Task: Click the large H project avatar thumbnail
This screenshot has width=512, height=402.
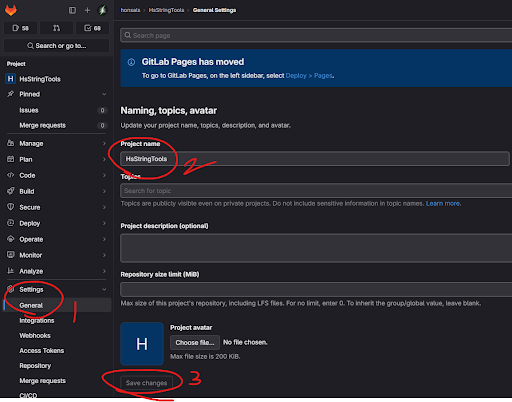Action: pyautogui.click(x=142, y=344)
